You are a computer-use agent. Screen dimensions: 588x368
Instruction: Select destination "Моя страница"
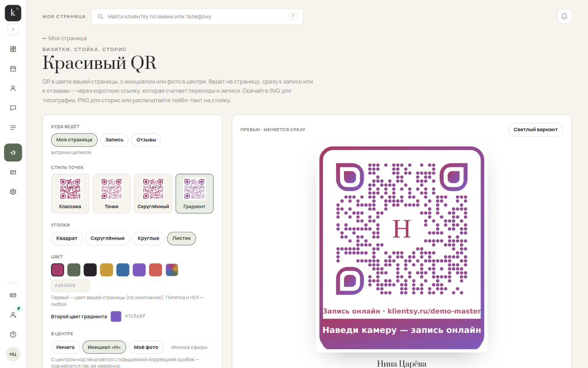pyautogui.click(x=74, y=140)
